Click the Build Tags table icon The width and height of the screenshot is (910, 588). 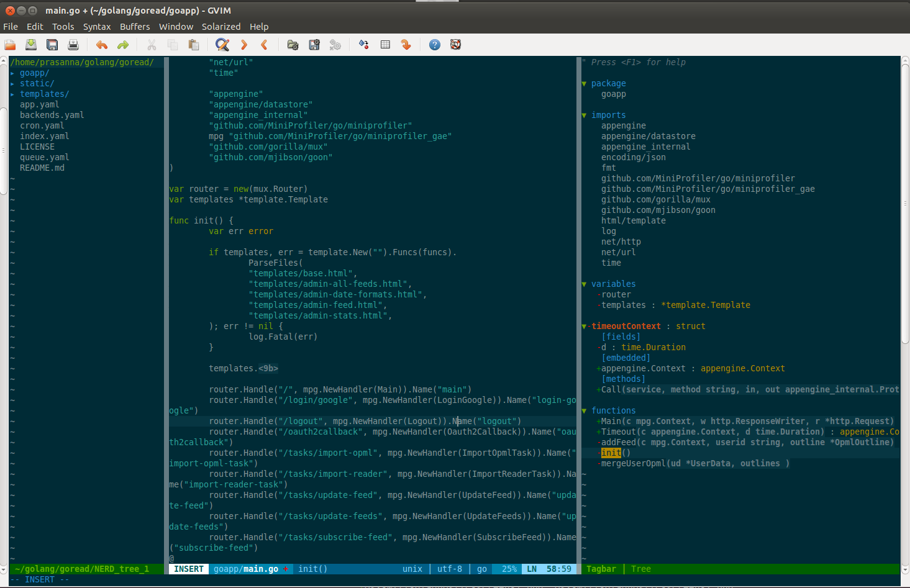[385, 45]
